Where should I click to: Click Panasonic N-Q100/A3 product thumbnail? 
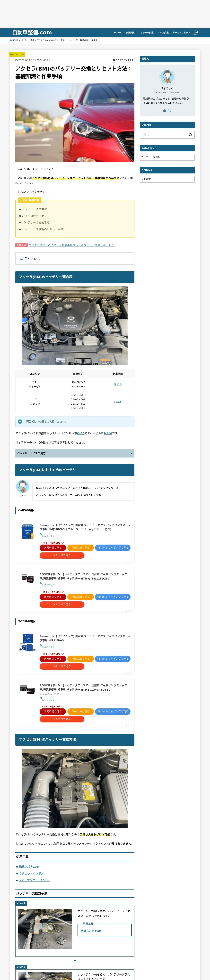pyautogui.click(x=27, y=531)
